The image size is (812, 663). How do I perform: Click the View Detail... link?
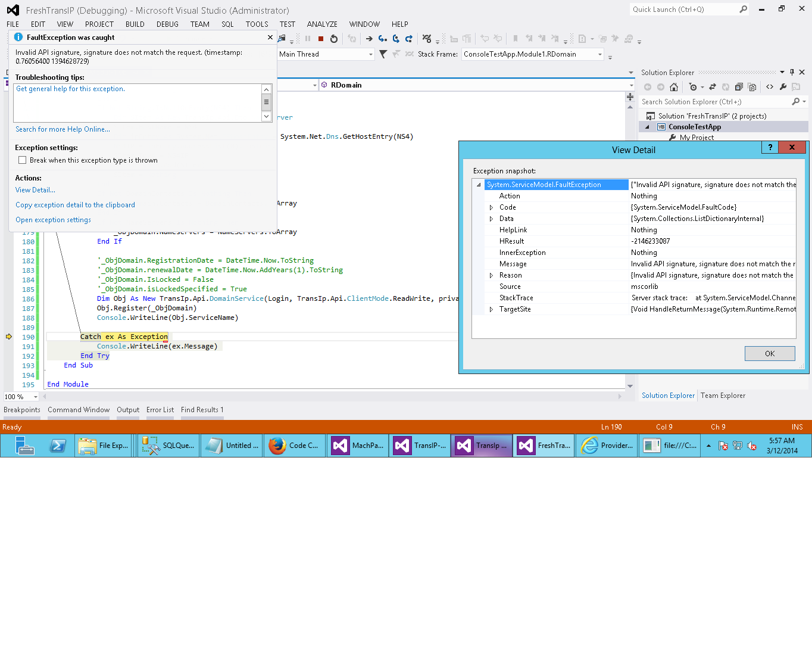pyautogui.click(x=35, y=190)
